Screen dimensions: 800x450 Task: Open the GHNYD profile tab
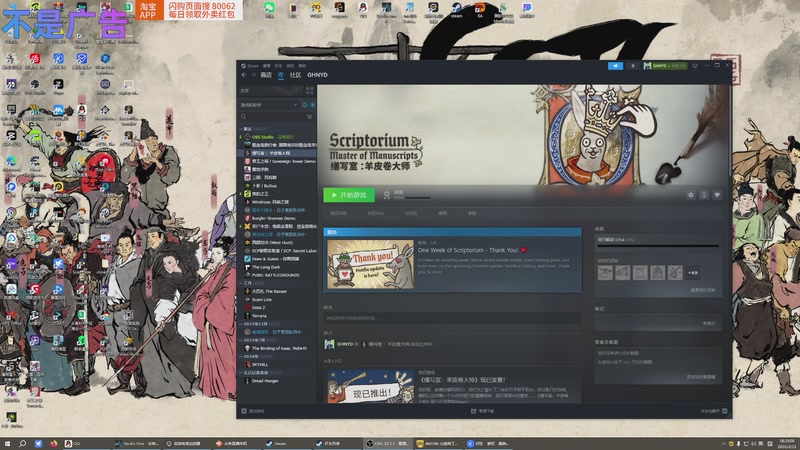317,75
